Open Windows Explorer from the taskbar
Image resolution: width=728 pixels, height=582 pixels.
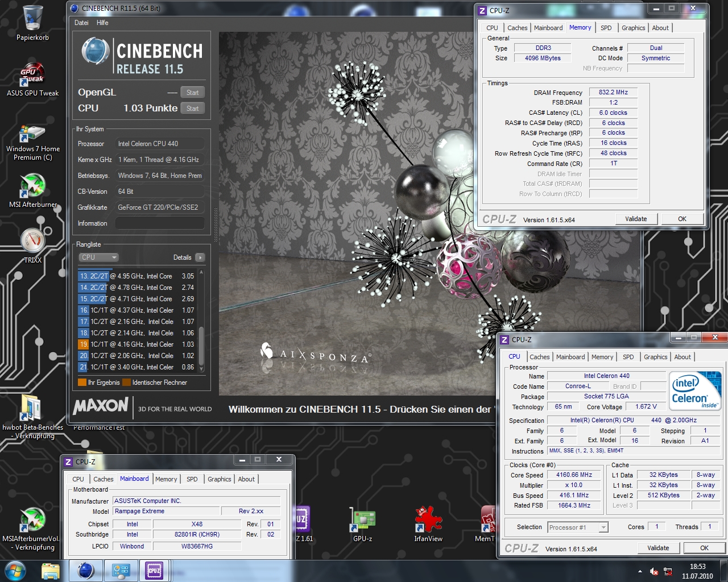[51, 571]
